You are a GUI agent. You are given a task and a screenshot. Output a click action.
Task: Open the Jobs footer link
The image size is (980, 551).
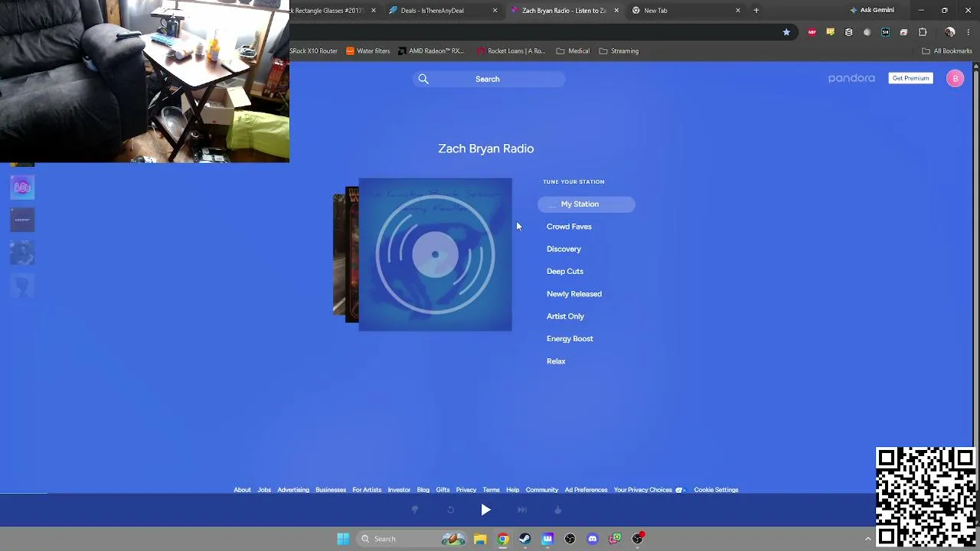(264, 490)
